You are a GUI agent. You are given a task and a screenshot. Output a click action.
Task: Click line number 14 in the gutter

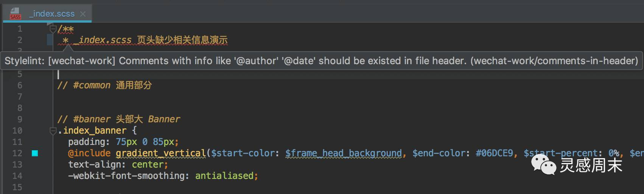click(17, 176)
